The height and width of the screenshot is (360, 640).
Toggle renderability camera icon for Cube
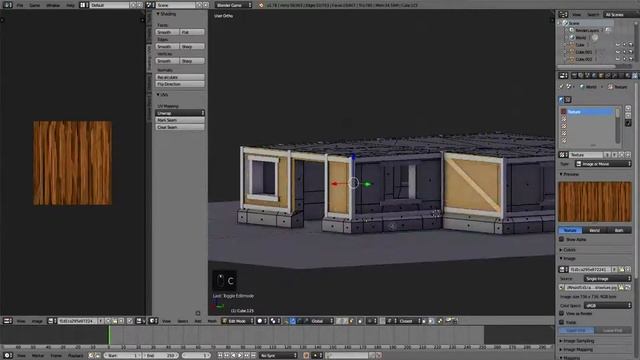[631, 45]
